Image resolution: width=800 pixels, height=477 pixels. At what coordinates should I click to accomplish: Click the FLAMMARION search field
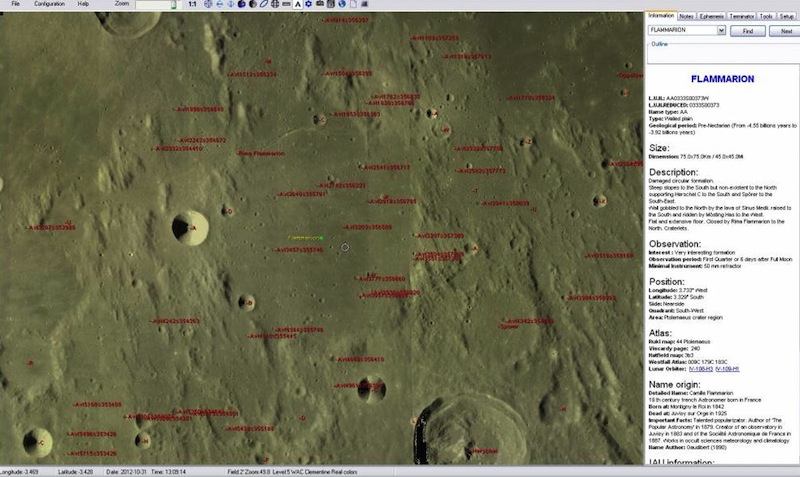point(683,30)
